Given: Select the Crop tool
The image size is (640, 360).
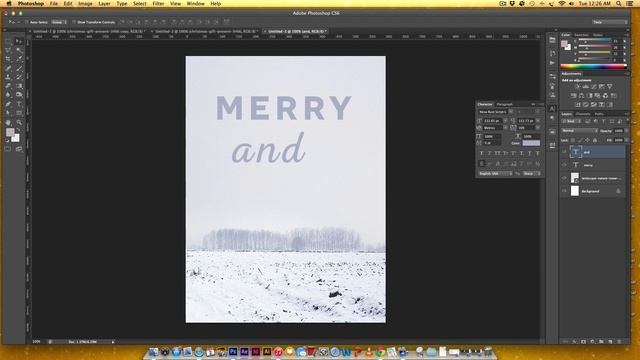Looking at the screenshot, I should pyautogui.click(x=8, y=59).
